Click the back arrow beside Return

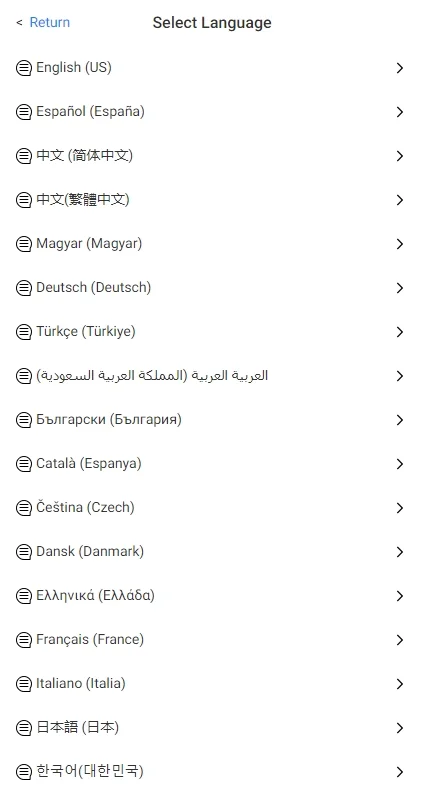tap(19, 22)
